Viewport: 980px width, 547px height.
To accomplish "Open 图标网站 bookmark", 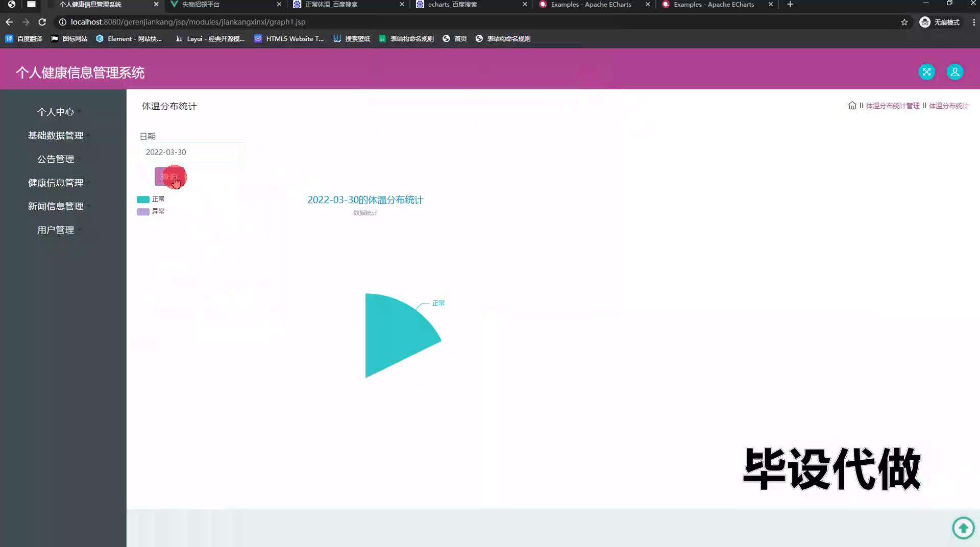I will (69, 39).
